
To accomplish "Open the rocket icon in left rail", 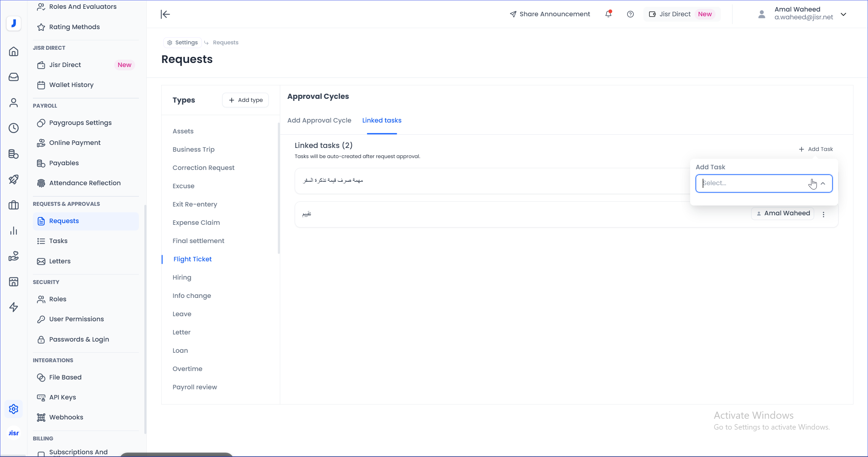I will coord(14,179).
